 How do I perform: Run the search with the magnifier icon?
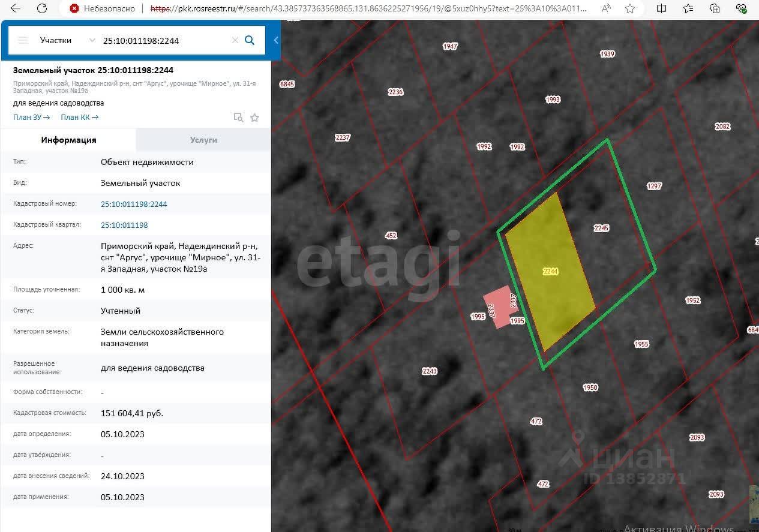click(x=250, y=40)
